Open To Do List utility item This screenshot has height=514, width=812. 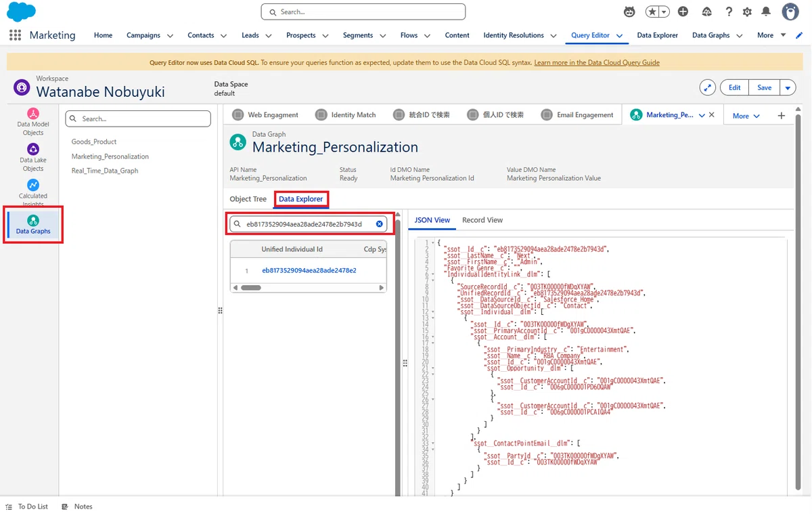click(27, 507)
